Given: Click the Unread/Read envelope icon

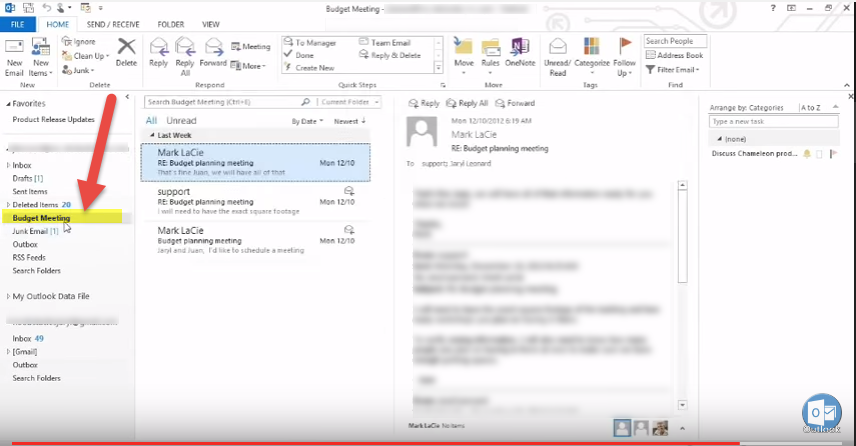Looking at the screenshot, I should click(558, 50).
